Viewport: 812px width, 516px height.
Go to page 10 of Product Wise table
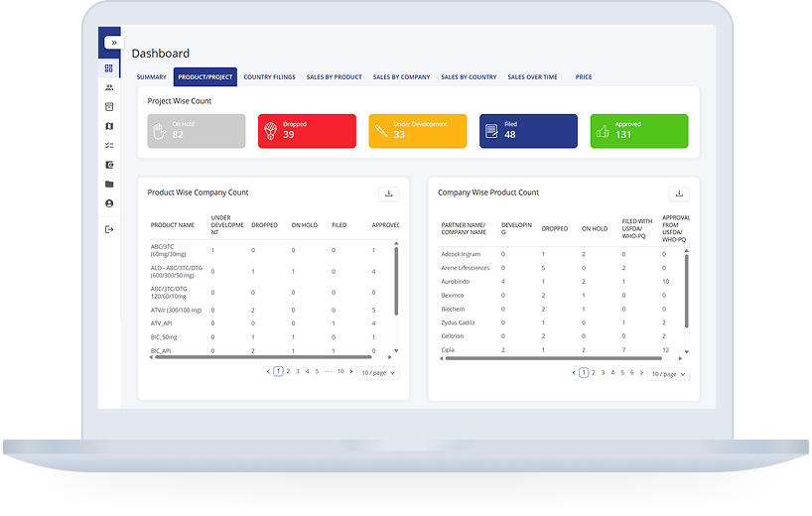click(340, 371)
